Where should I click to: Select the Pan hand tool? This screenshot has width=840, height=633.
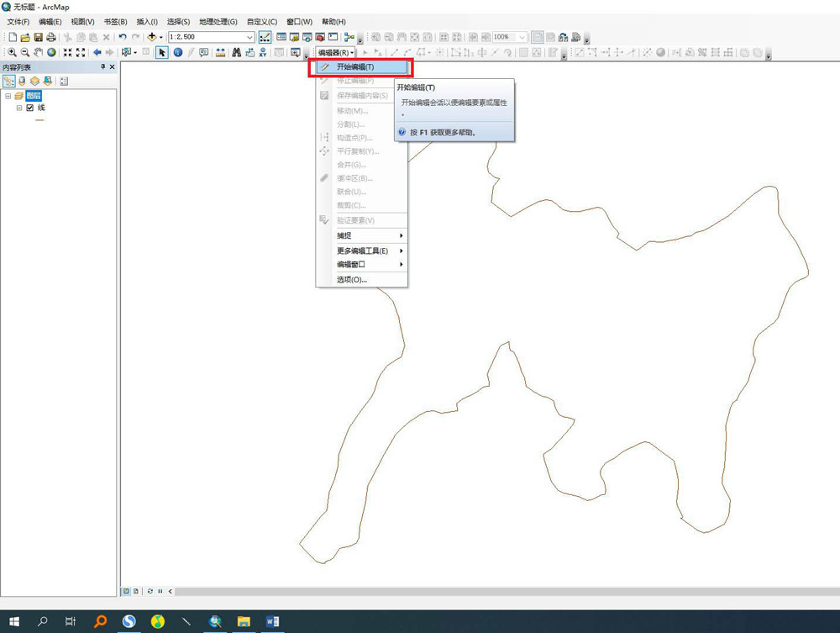pyautogui.click(x=38, y=52)
